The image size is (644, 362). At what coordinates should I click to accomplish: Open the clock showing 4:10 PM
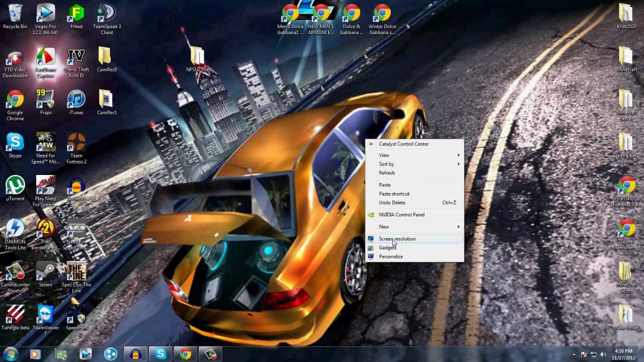tap(624, 354)
